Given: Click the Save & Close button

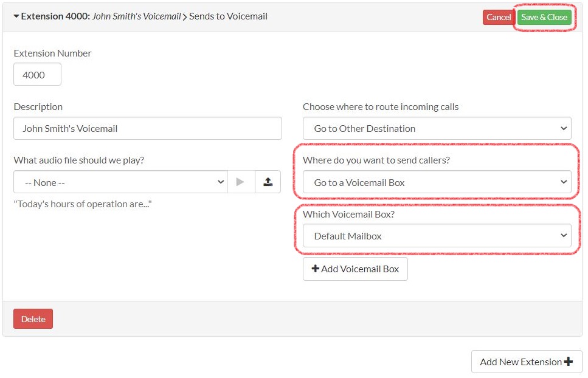Looking at the screenshot, I should [x=545, y=16].
